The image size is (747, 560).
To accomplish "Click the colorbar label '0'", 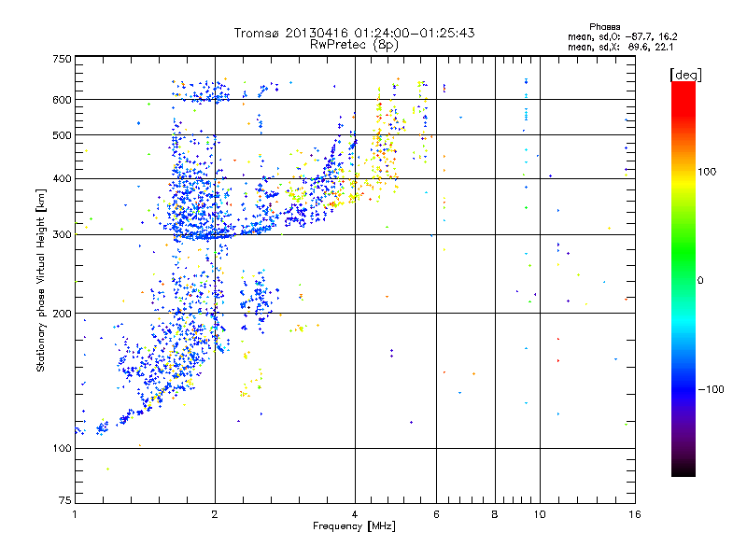I will [x=700, y=281].
